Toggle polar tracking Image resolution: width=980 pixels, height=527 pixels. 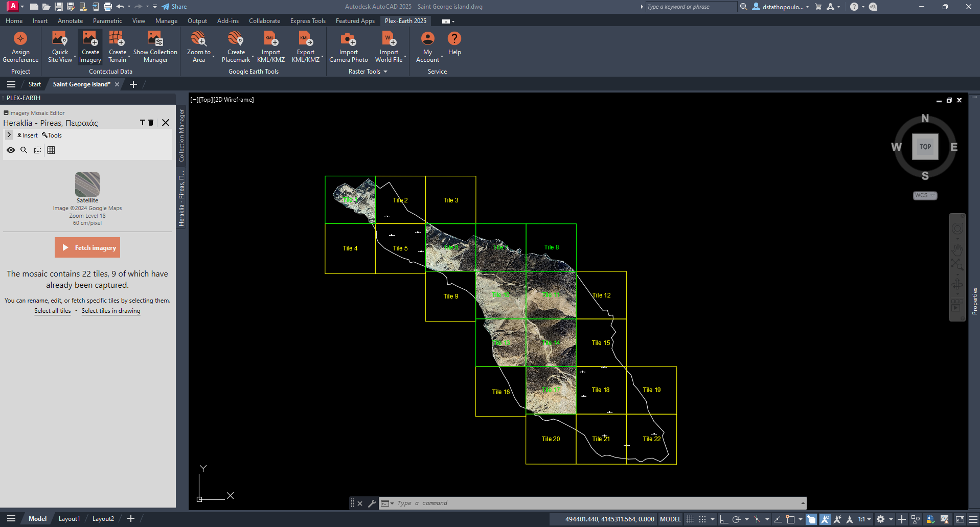click(736, 519)
